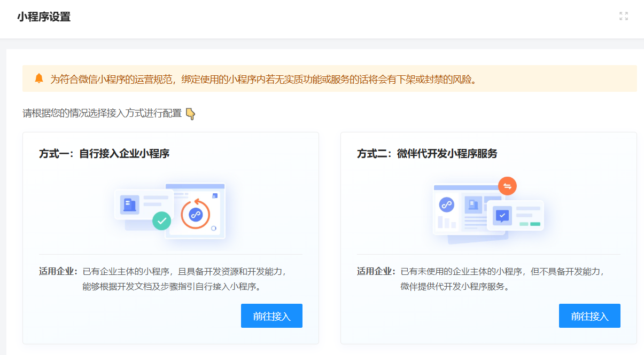Image resolution: width=644 pixels, height=355 pixels.
Task: Click the text 请根据您的情况选择接入方式进行配置
Action: [x=102, y=113]
